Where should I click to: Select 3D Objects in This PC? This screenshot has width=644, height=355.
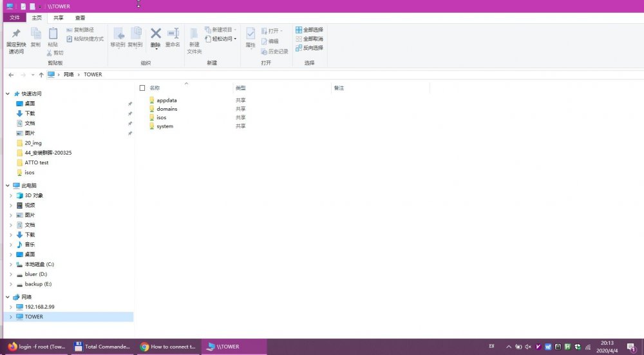33,196
